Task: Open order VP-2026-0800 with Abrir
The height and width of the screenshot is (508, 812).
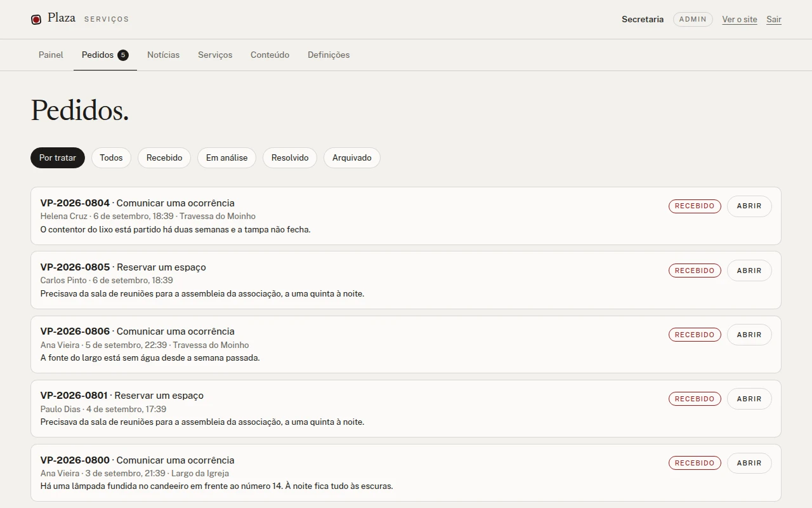Action: pyautogui.click(x=749, y=463)
